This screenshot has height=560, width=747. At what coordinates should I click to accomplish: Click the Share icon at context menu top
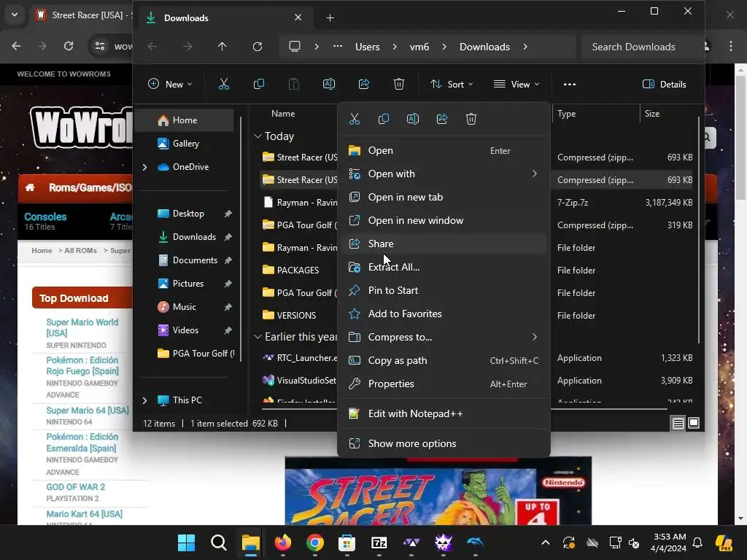point(442,119)
